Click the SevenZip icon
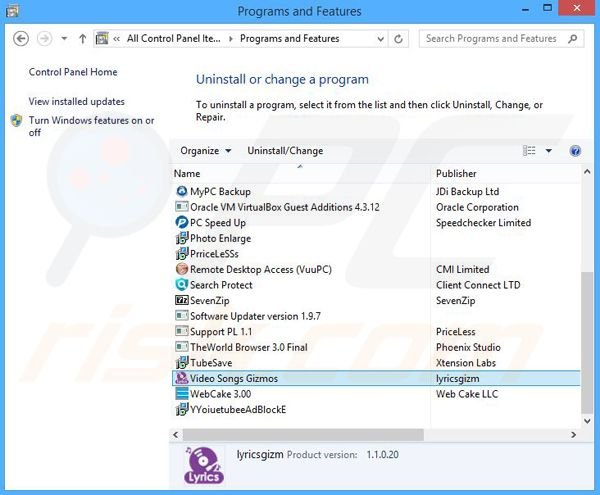The height and width of the screenshot is (495, 600). tap(181, 300)
